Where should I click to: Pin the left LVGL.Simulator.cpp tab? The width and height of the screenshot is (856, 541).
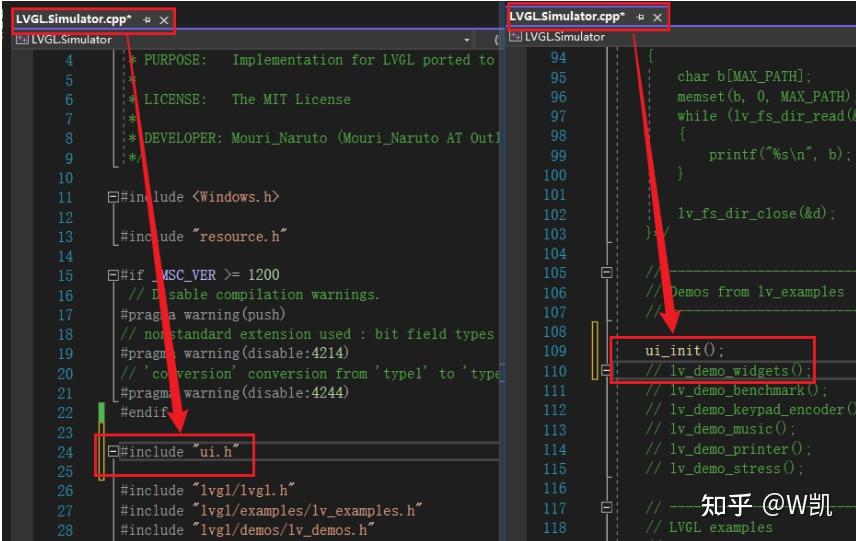(146, 20)
